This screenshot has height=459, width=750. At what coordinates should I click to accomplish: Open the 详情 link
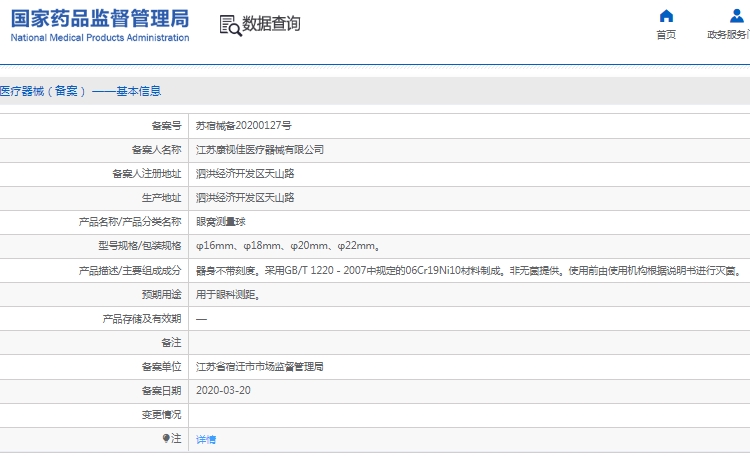[x=206, y=439]
